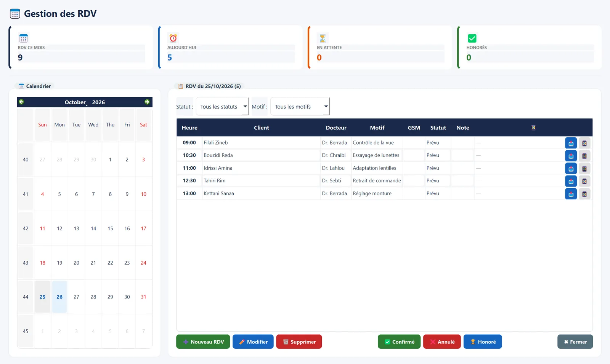
Task: Sort by the Docteur column header
Action: [336, 128]
